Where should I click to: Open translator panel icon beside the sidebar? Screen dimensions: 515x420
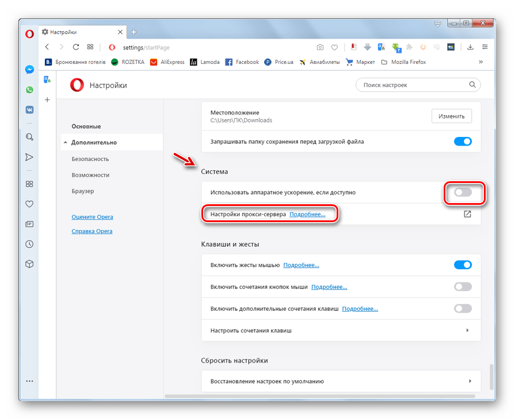47,79
